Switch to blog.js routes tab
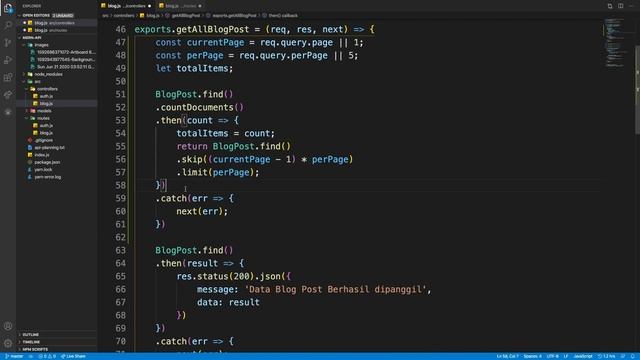640x360 pixels. [180, 6]
